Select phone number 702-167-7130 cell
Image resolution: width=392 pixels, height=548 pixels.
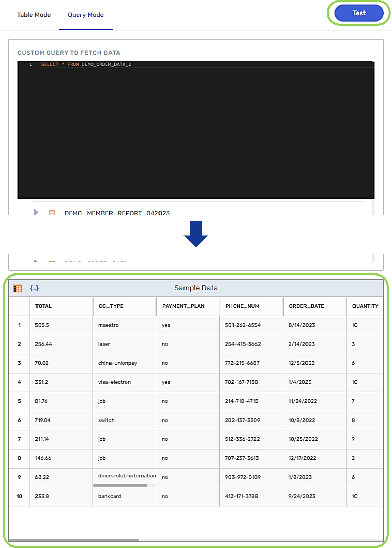click(251, 382)
